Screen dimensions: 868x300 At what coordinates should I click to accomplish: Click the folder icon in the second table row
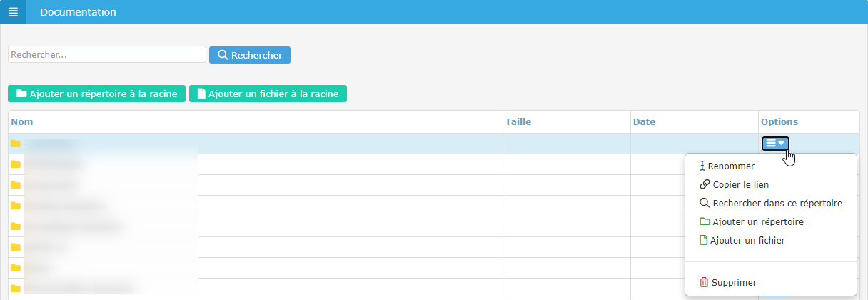(x=16, y=164)
